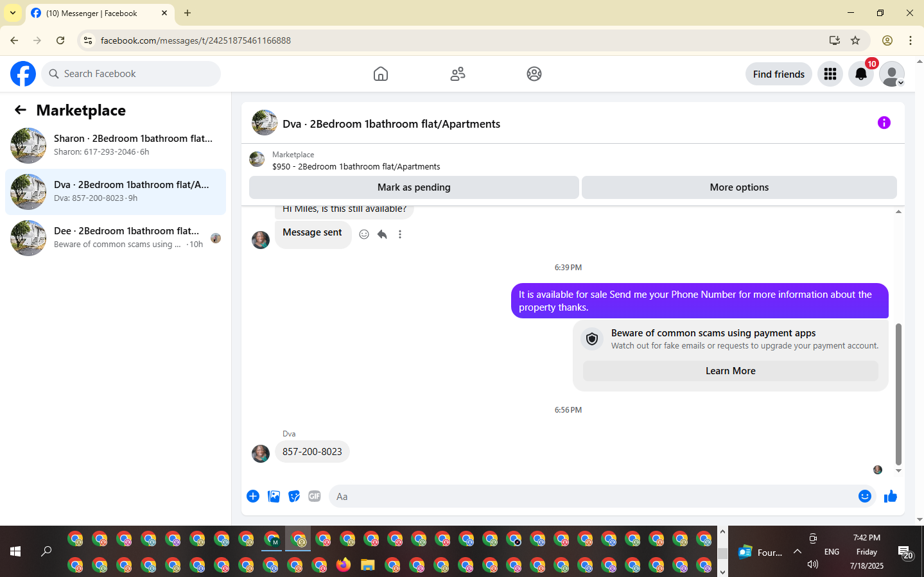Close the Messenger Facebook tab
The height and width of the screenshot is (577, 924).
pyautogui.click(x=164, y=13)
